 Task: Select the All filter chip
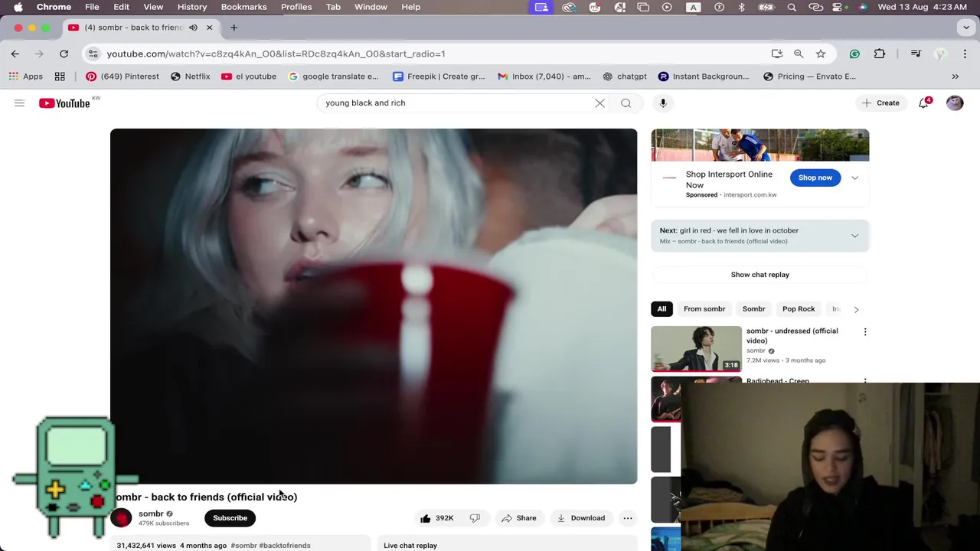[x=661, y=309]
